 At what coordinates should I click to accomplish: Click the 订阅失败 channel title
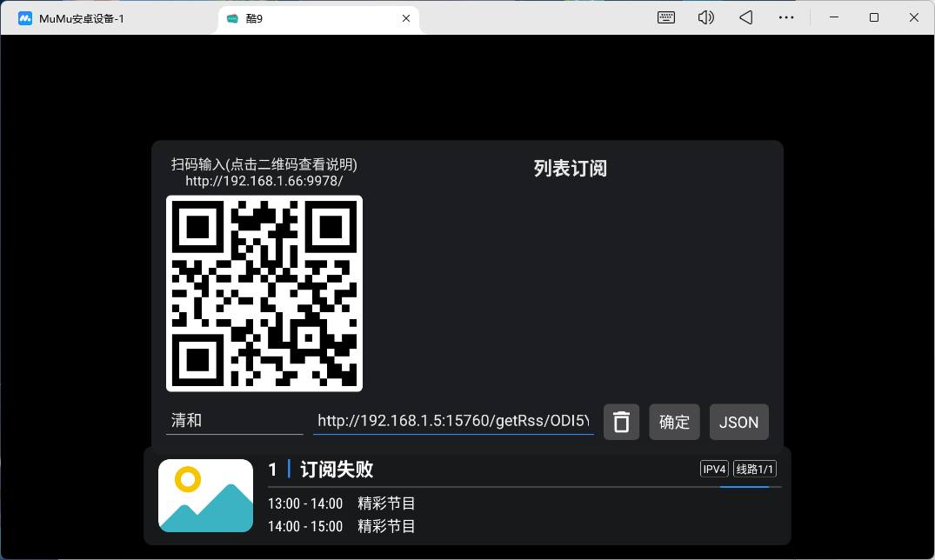click(337, 470)
